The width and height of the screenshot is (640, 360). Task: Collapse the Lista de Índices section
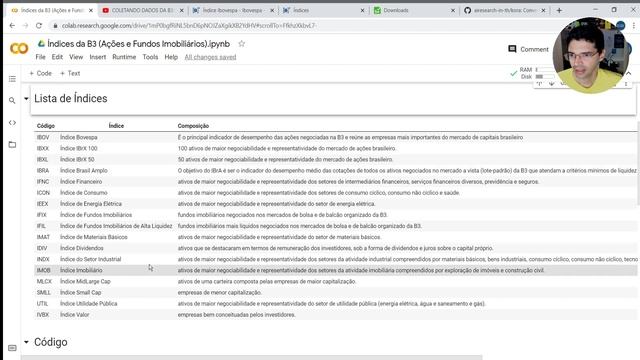26,99
